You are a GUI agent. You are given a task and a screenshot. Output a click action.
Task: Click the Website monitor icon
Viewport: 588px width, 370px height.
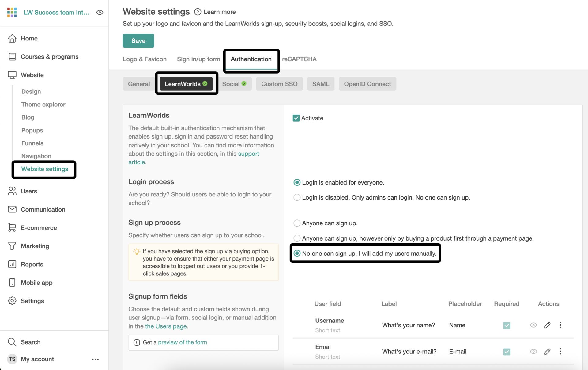pyautogui.click(x=12, y=75)
